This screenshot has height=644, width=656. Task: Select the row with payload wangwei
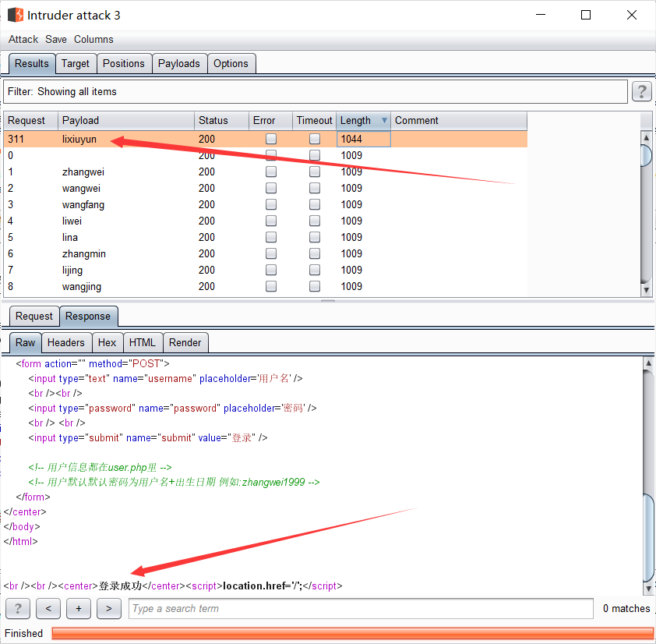[x=265, y=188]
